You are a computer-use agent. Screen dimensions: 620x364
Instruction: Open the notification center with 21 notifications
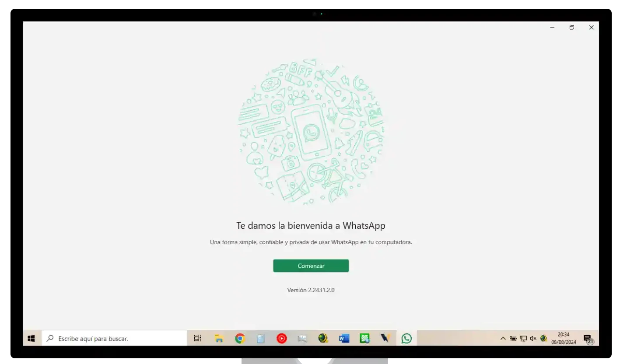pos(588,339)
